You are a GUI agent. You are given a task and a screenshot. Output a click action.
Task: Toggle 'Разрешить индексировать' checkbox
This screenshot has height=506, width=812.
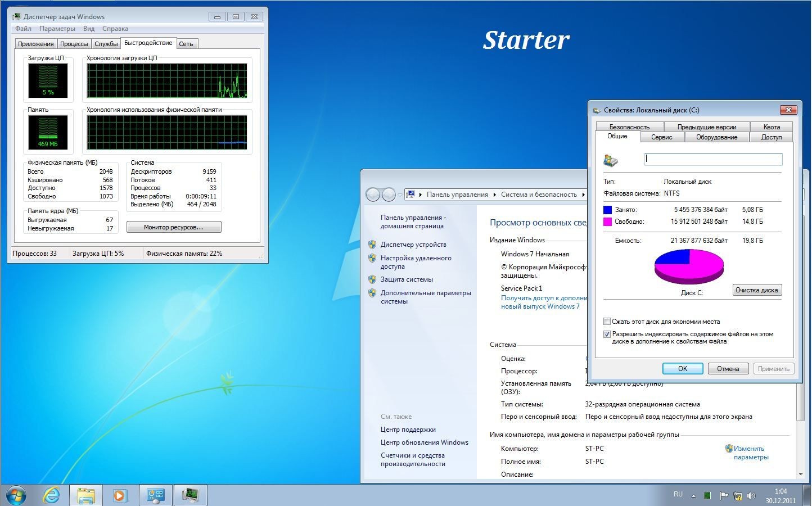607,334
